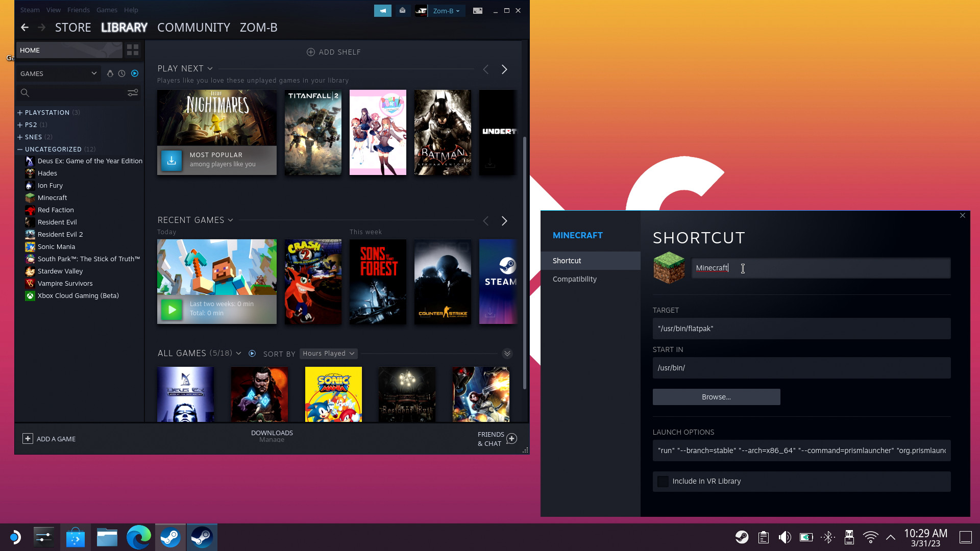Image resolution: width=980 pixels, height=551 pixels.
Task: Toggle Include in VR Library checkbox
Action: 663,481
